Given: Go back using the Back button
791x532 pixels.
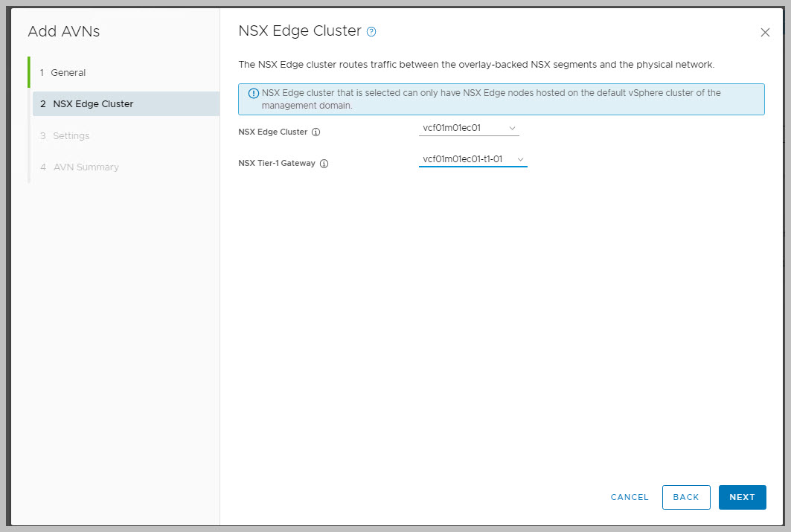Looking at the screenshot, I should point(685,497).
